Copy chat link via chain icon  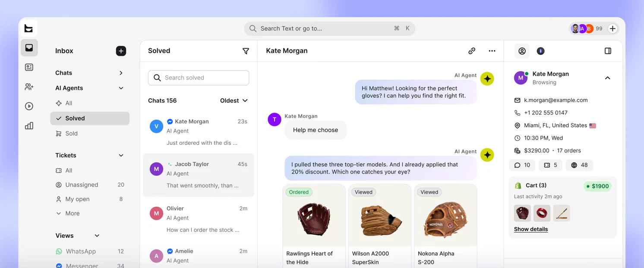point(472,51)
